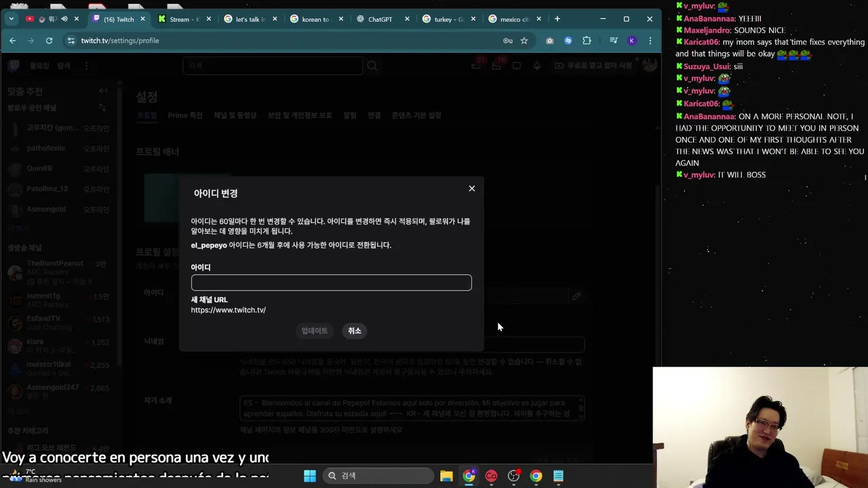Open the 콘텐츠 기본 설정 tab

[416, 115]
